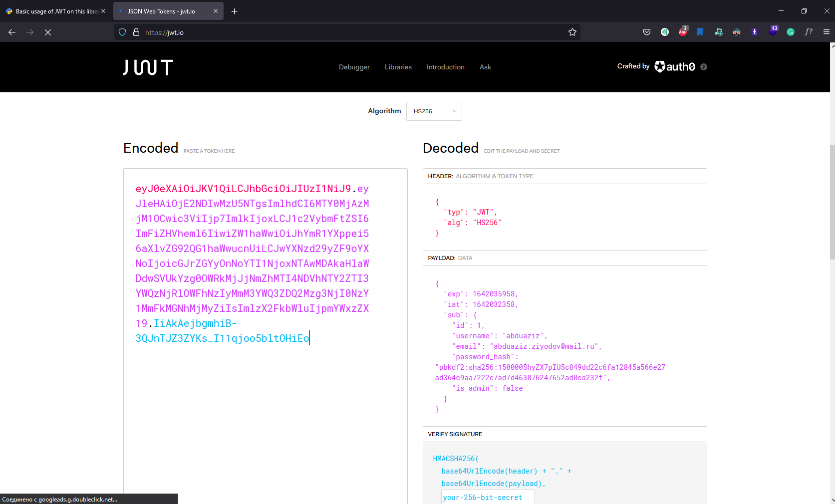Stop loading the page
Viewport: 835px width, 504px height.
point(48,32)
